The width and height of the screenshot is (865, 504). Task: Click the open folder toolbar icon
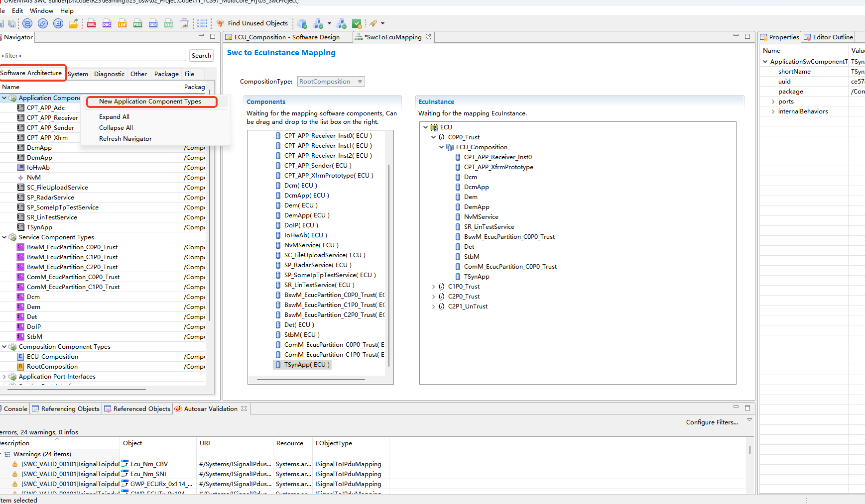point(74,23)
